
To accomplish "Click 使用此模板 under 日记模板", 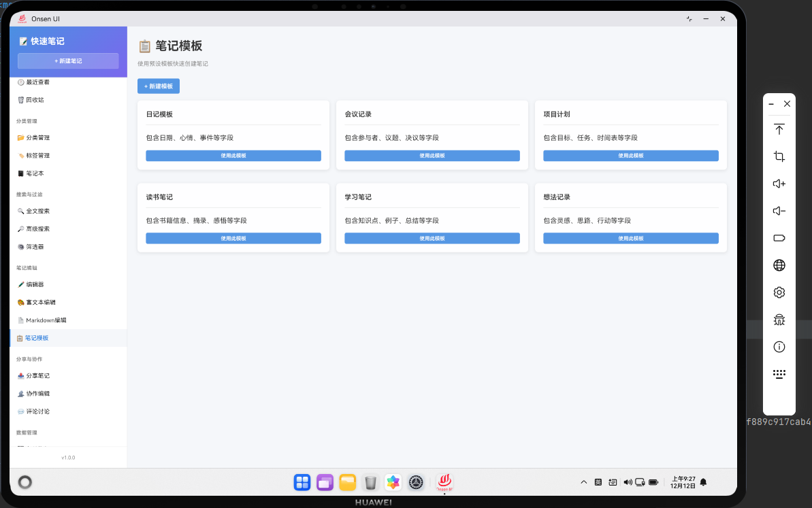I will coord(233,155).
